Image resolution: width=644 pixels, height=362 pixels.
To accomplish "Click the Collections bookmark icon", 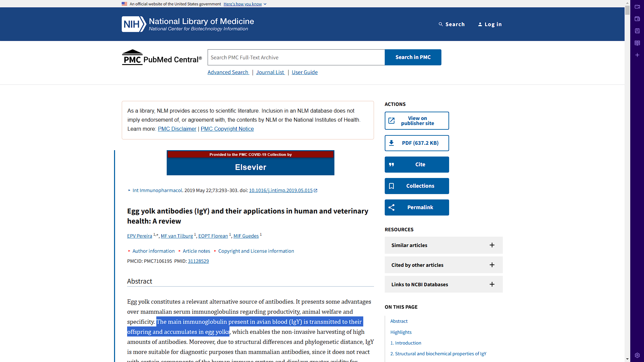I will (x=391, y=186).
